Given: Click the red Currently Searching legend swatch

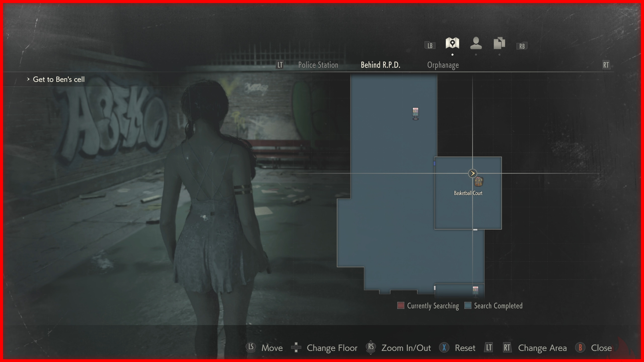Looking at the screenshot, I should [x=400, y=305].
